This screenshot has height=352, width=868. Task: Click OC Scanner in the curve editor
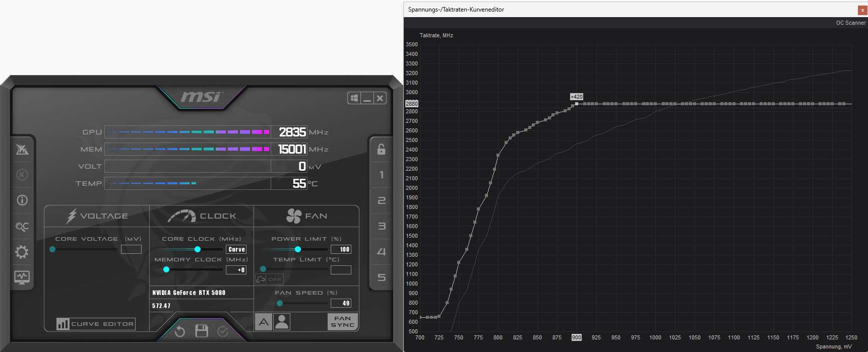click(x=851, y=23)
